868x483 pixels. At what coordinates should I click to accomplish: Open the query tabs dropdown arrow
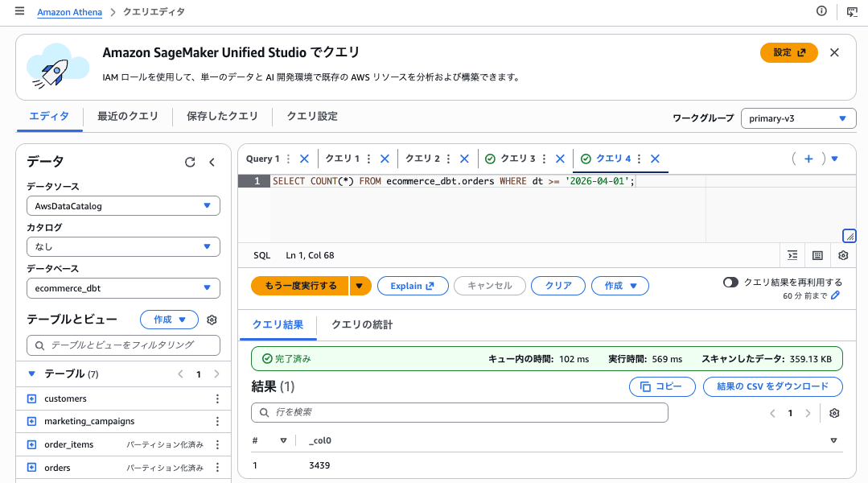tap(835, 159)
